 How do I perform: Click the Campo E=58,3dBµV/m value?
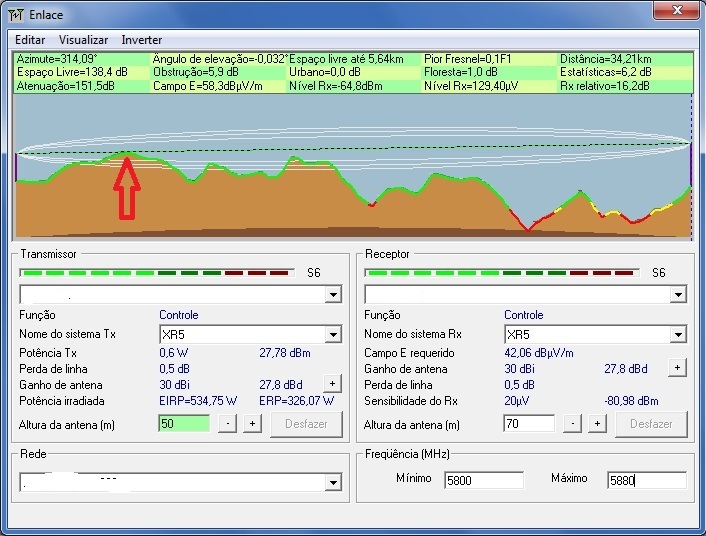(208, 86)
